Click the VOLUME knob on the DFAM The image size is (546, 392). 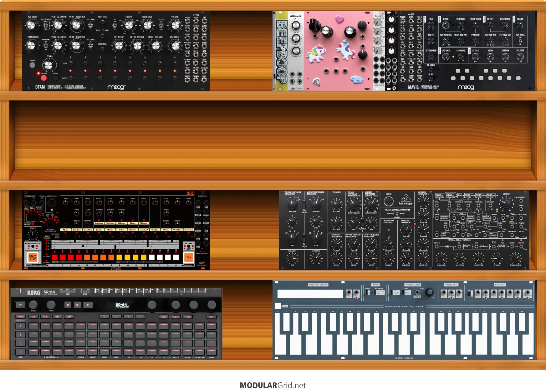point(175,25)
